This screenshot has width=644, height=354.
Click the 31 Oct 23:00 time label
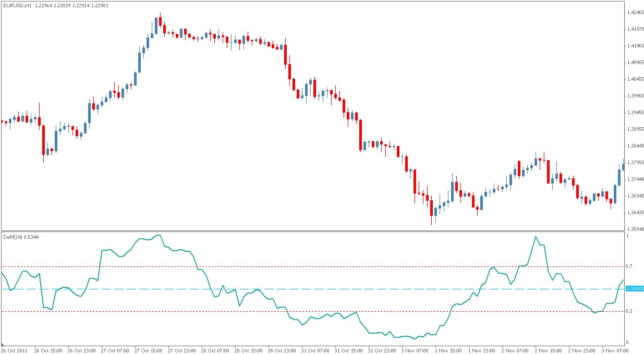coord(383,350)
